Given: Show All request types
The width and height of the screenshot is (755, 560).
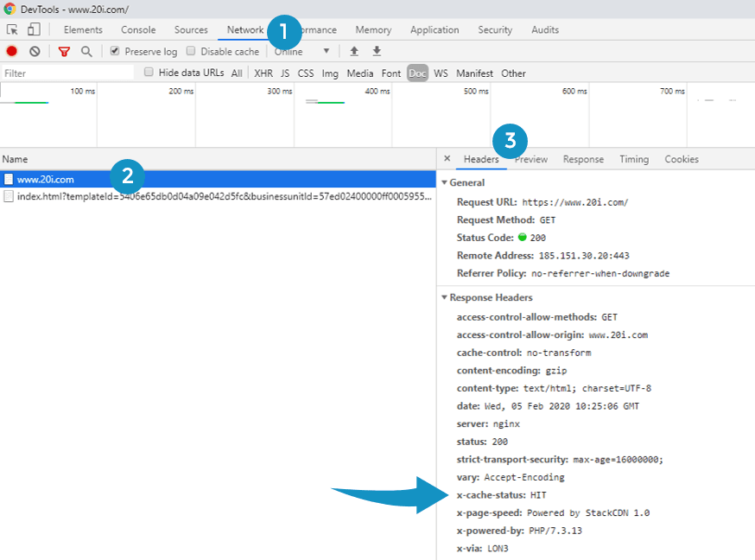Looking at the screenshot, I should [x=237, y=73].
